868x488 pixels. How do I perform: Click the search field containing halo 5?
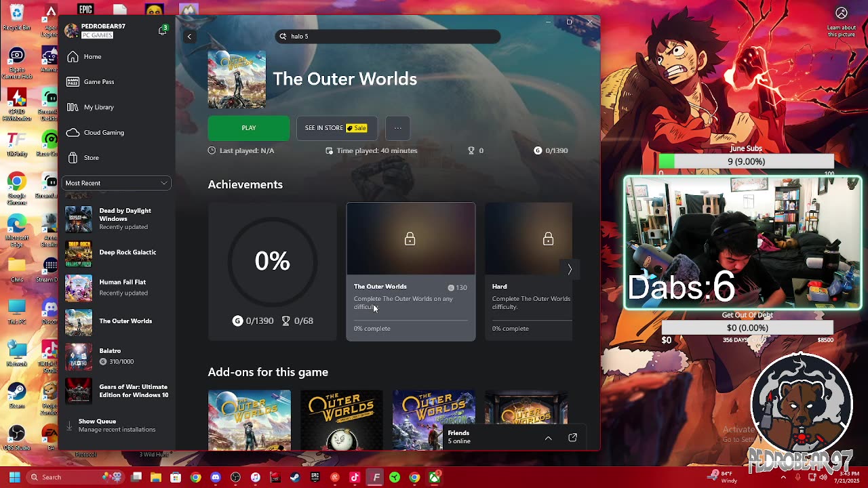tap(388, 36)
